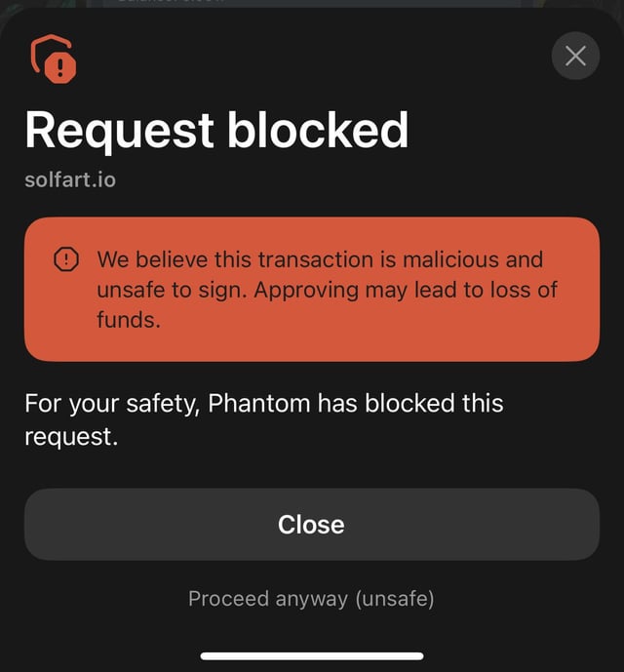This screenshot has width=624, height=672.
Task: Click the word "funds." in the banner
Action: coord(128,319)
